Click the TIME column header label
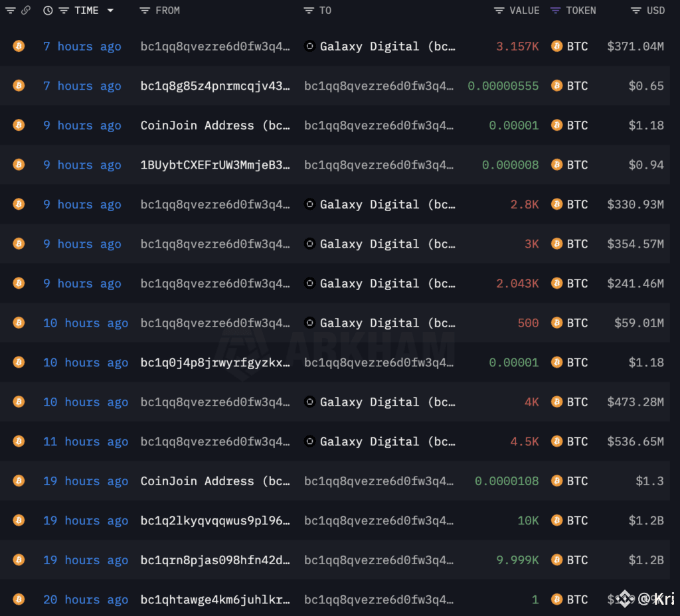Screen dimensions: 680x616 click(x=86, y=11)
